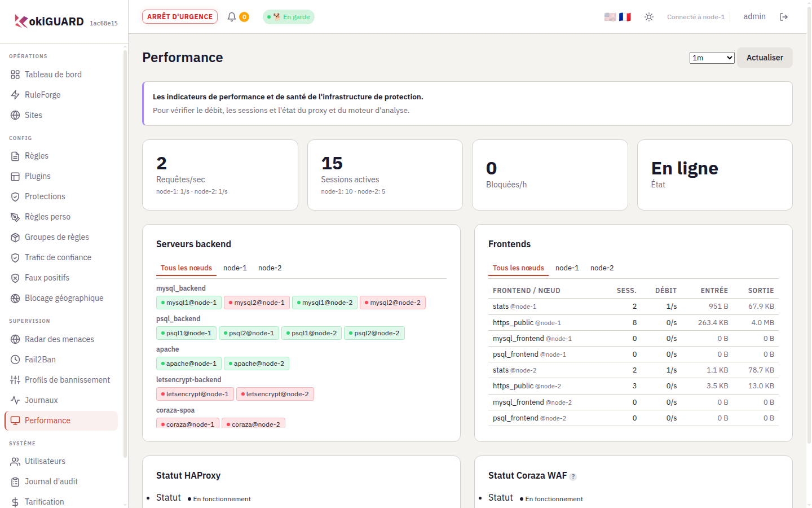The width and height of the screenshot is (812, 508).
Task: Click the Performance monitor icon
Action: click(15, 421)
